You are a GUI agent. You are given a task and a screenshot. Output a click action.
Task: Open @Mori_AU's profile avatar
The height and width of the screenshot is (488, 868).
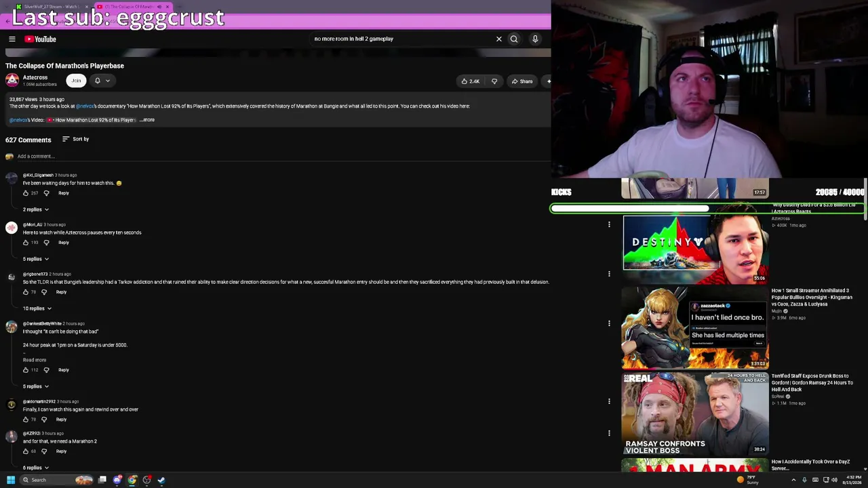[x=12, y=228]
